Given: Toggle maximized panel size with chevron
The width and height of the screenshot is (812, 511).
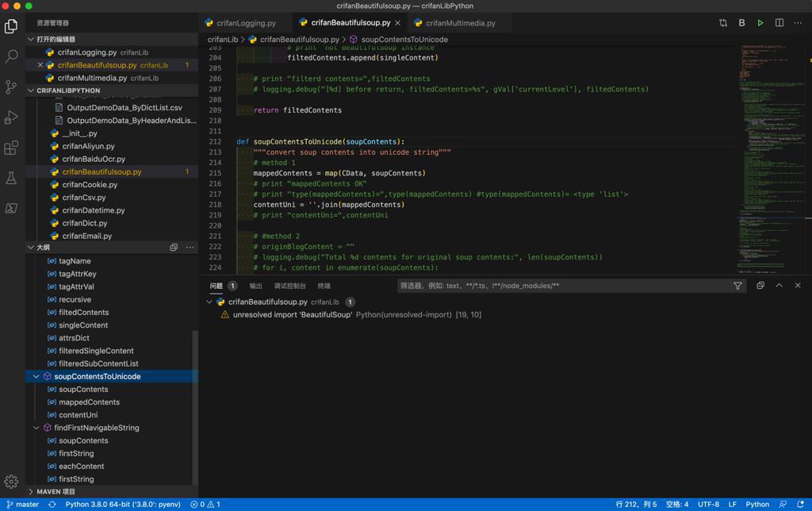Looking at the screenshot, I should pos(779,286).
